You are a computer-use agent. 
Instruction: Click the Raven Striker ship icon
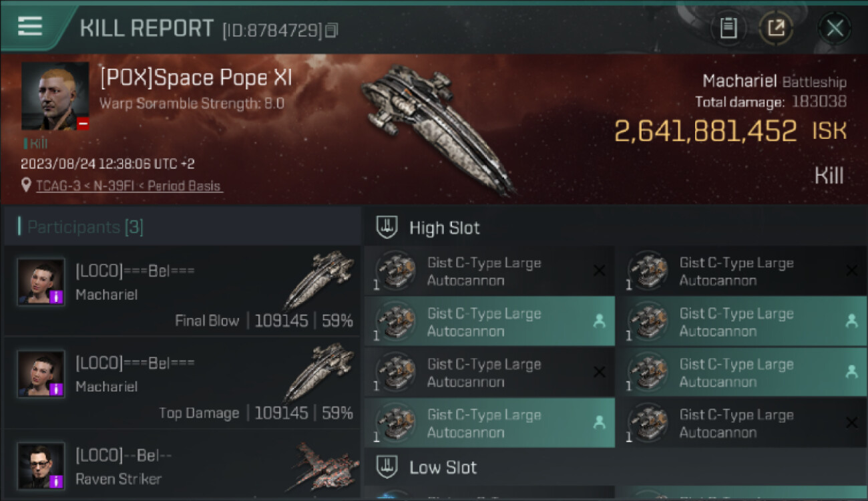(x=324, y=466)
